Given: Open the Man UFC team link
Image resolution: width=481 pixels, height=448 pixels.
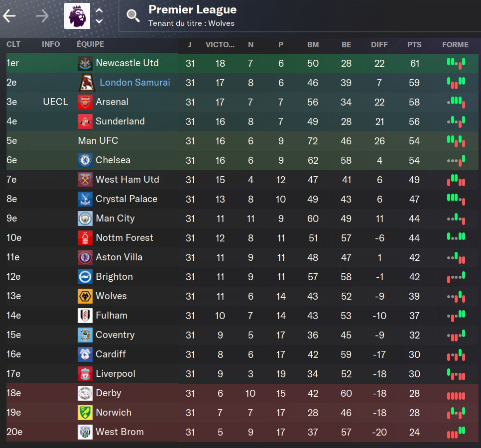Looking at the screenshot, I should (98, 141).
